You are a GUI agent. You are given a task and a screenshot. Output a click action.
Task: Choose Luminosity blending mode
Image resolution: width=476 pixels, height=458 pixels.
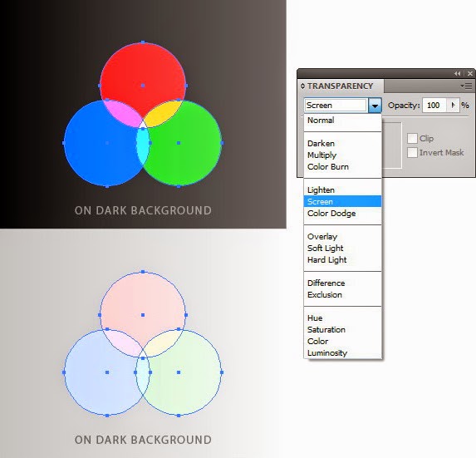(342, 353)
